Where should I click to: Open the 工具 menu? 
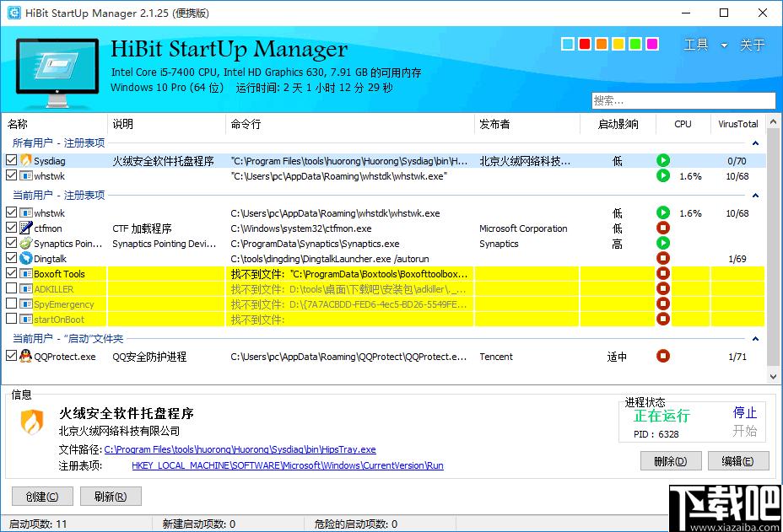(x=695, y=45)
